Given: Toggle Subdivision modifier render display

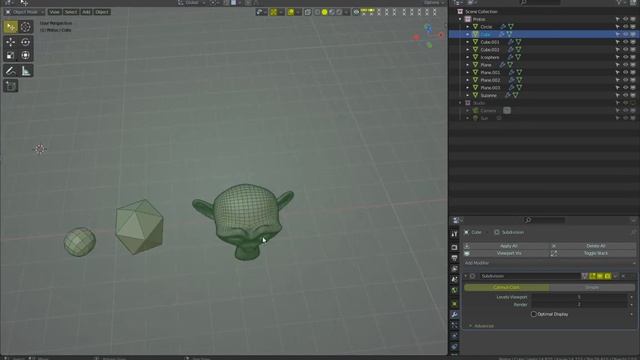Looking at the screenshot, I should point(608,276).
